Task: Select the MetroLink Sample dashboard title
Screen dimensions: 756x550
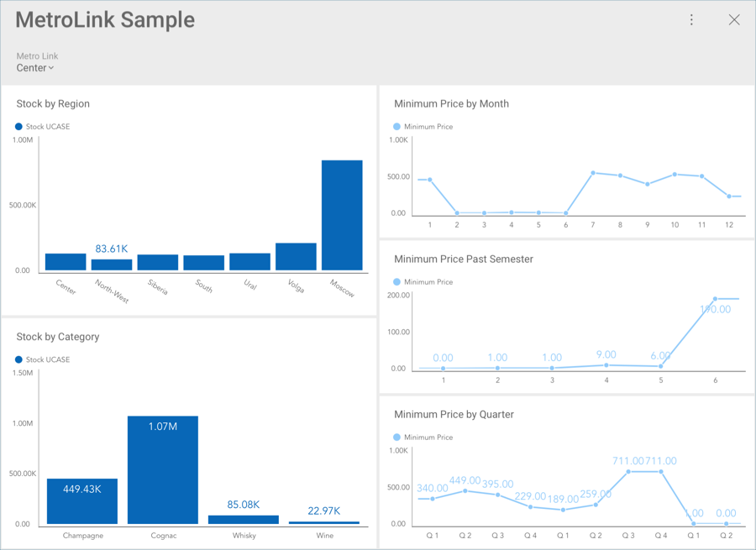Action: tap(105, 20)
